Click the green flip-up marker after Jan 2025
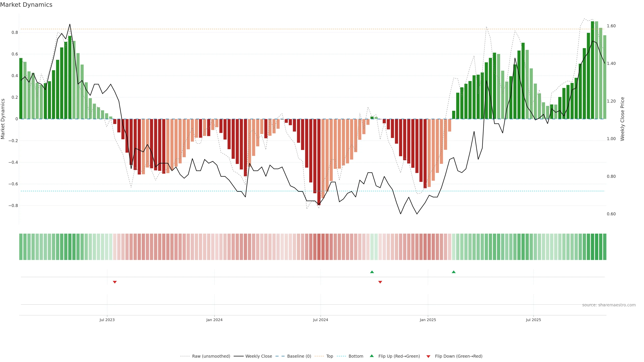 tap(453, 272)
